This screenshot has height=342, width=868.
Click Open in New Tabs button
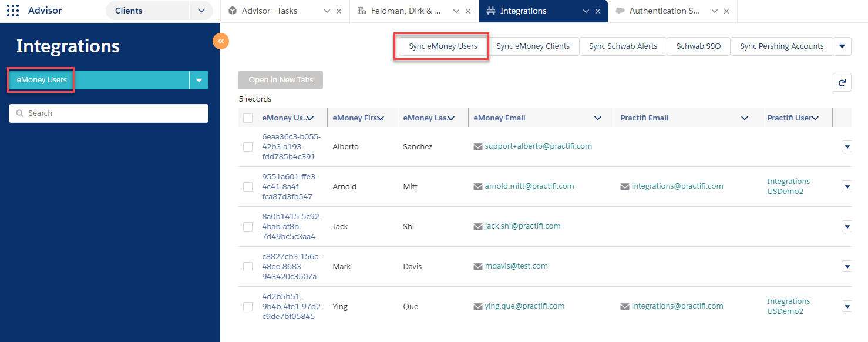(x=281, y=80)
